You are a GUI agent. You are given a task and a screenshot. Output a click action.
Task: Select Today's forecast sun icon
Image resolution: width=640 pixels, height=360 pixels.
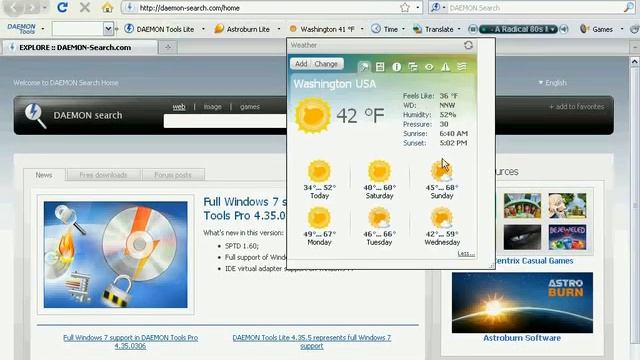(x=319, y=171)
